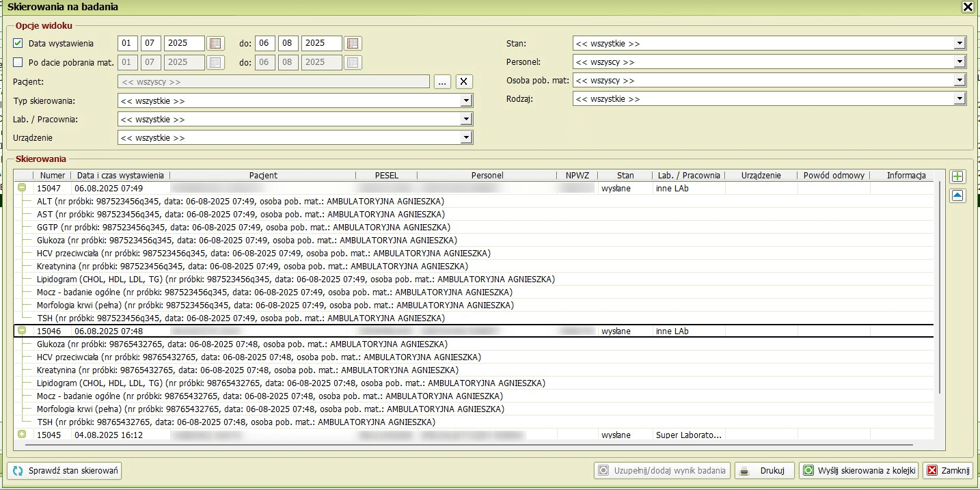The width and height of the screenshot is (980, 490).
Task: Click the vertical scrollbar of referrals list
Action: pyautogui.click(x=940, y=287)
